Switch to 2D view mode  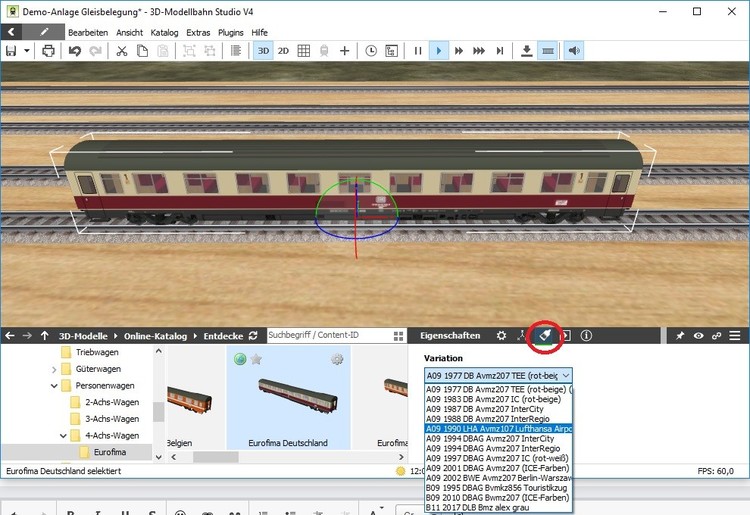(x=283, y=51)
